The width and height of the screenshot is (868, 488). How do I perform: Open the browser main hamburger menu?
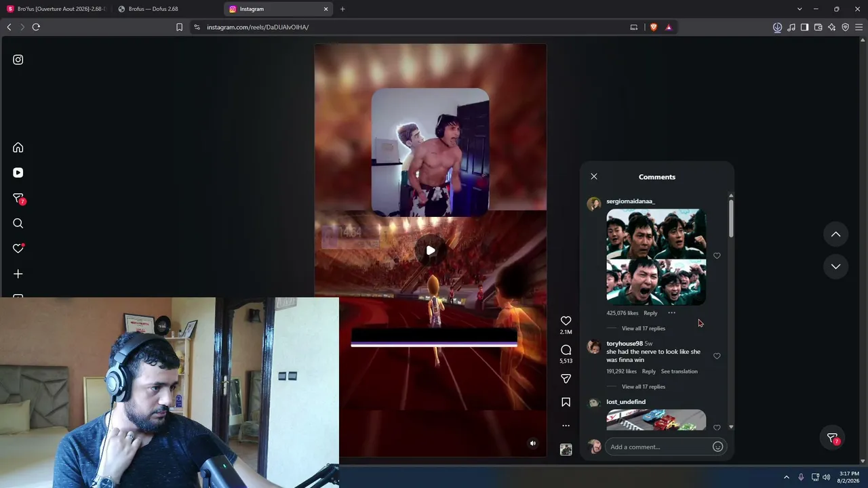pyautogui.click(x=859, y=27)
